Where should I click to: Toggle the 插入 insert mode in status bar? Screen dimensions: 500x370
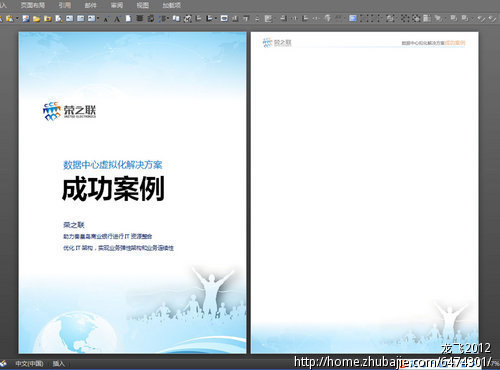tap(58, 363)
